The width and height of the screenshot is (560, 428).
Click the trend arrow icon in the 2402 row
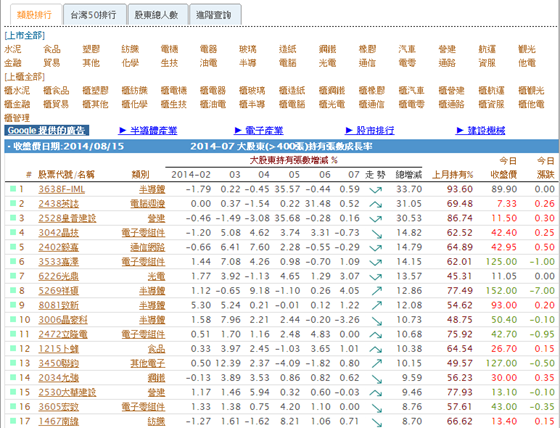[376, 248]
